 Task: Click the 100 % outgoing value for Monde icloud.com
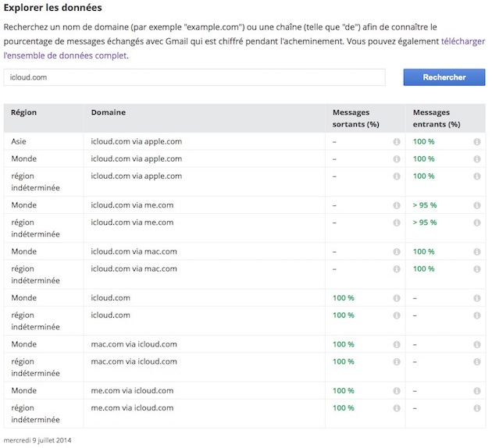coord(344,298)
